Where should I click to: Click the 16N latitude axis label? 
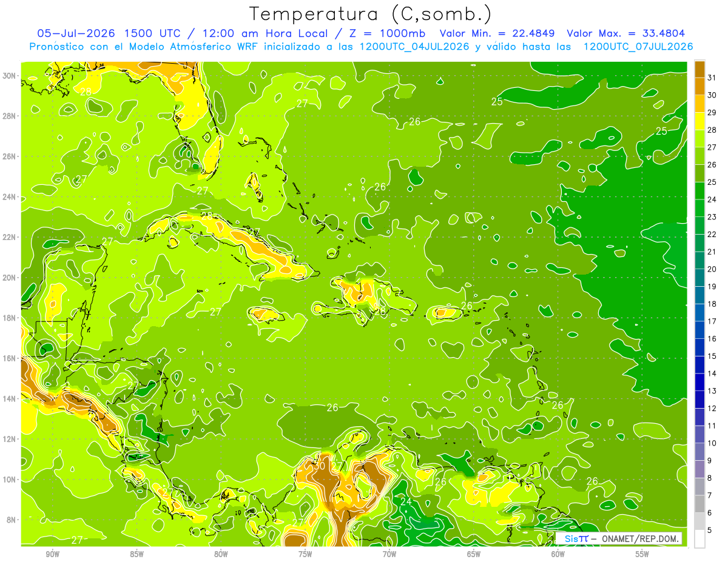(x=10, y=358)
